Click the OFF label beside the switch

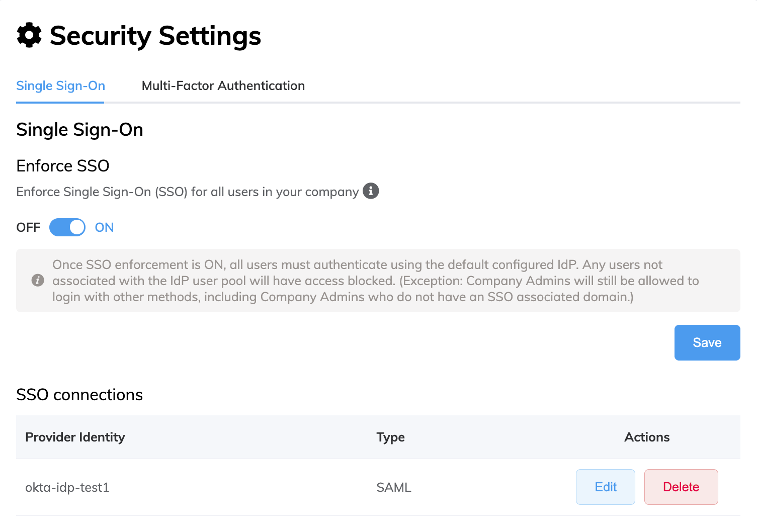[28, 227]
